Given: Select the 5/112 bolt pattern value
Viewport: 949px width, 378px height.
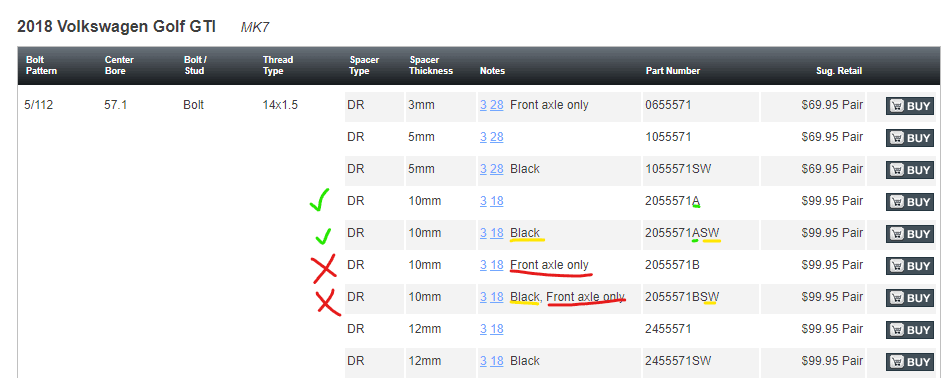Looking at the screenshot, I should pyautogui.click(x=39, y=105).
